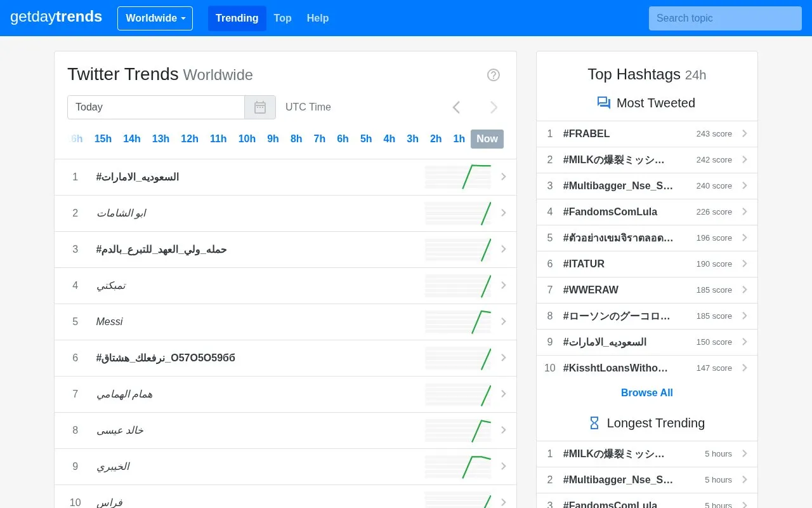
Task: Click the Today date input field
Action: [x=156, y=107]
